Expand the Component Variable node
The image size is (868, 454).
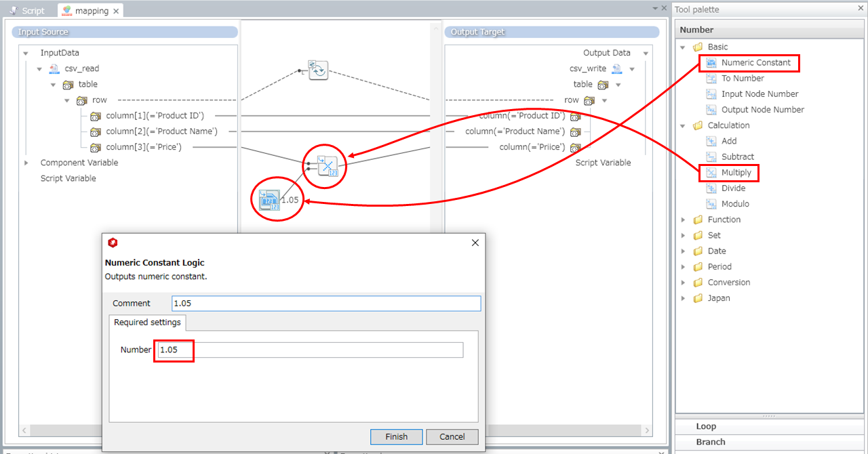(x=26, y=163)
